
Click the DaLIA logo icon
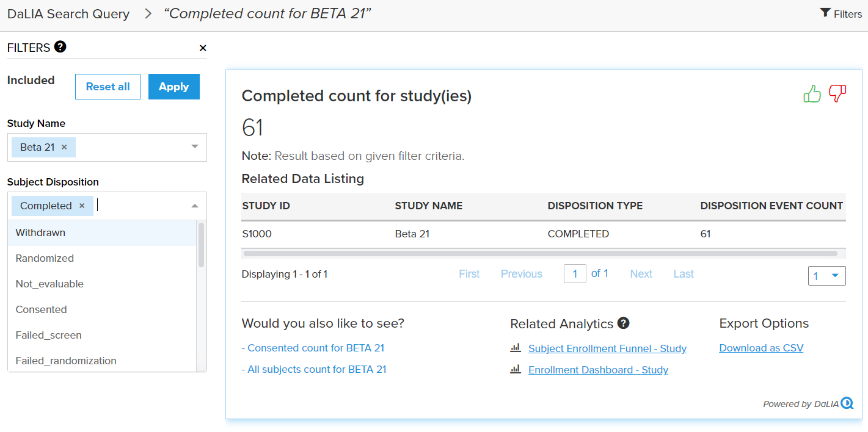847,403
